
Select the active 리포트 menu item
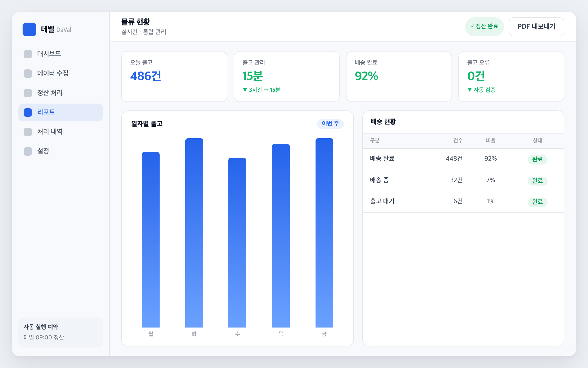pos(61,113)
